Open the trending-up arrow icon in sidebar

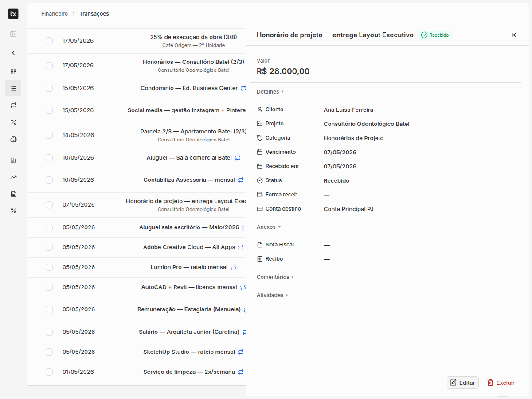click(13, 177)
